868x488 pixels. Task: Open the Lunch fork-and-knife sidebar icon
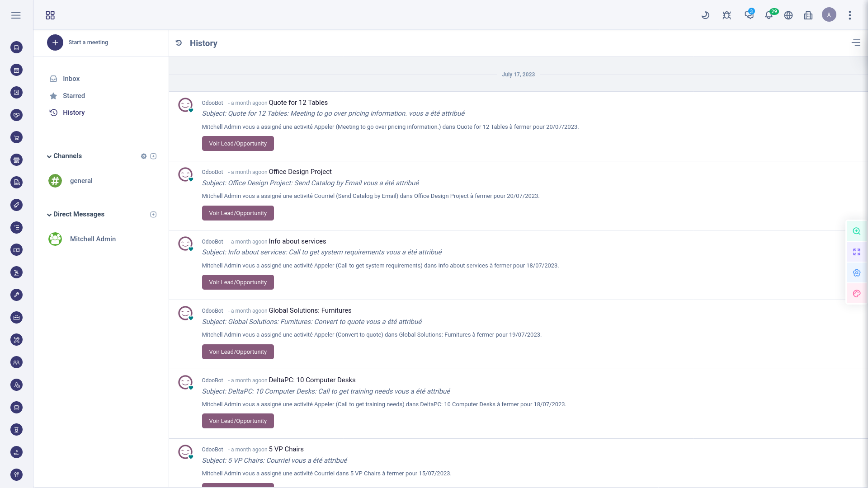[16, 475]
